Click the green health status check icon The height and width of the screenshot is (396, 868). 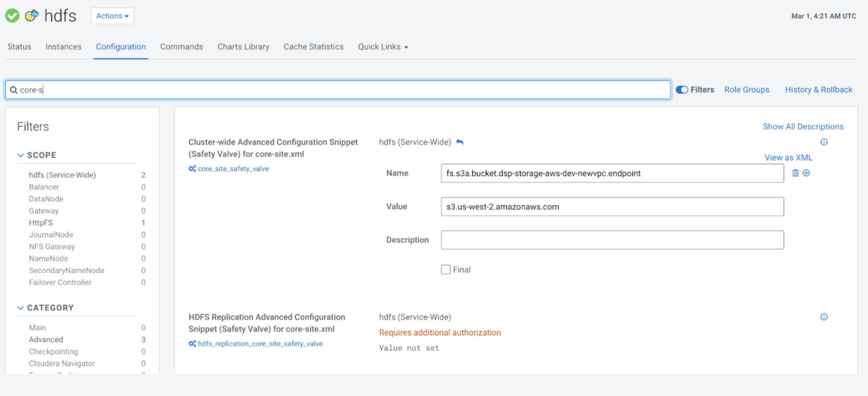12,16
